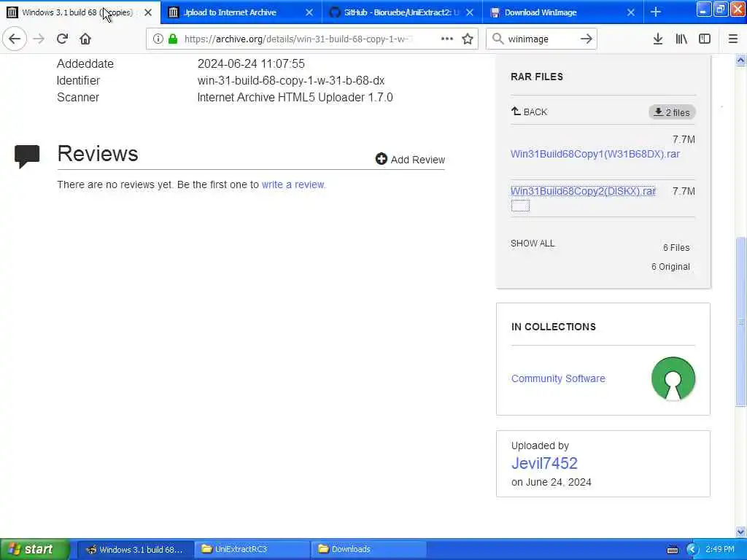The width and height of the screenshot is (747, 560).
Task: Expand hidden system tray icons
Action: tap(692, 550)
